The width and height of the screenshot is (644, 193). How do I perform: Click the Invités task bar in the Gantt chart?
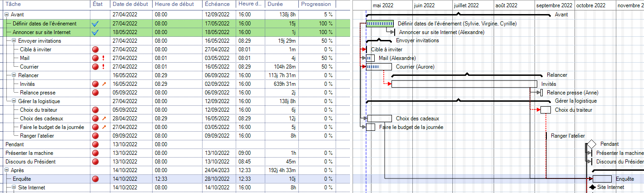click(x=464, y=84)
